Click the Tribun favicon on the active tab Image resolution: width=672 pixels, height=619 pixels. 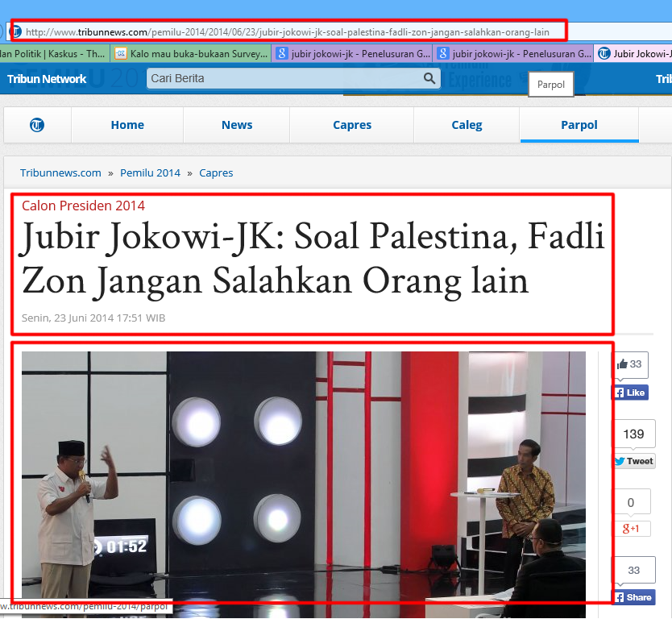pyautogui.click(x=604, y=53)
